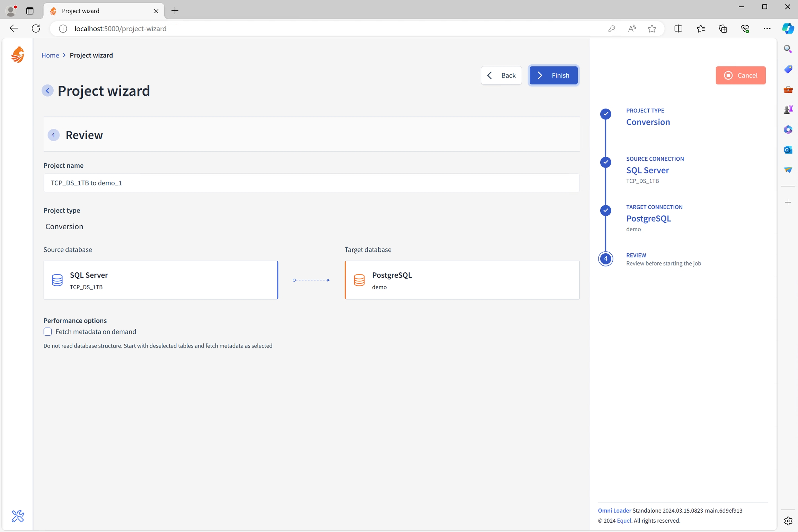Open the browser split screen icon

point(678,29)
